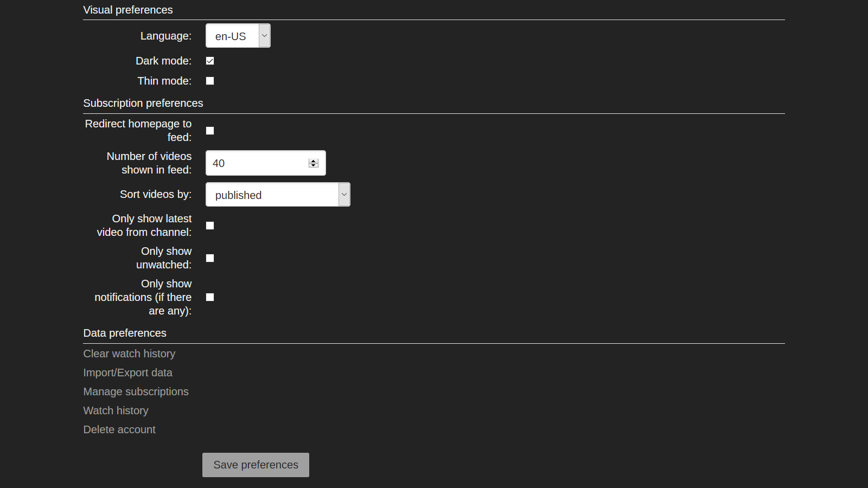The image size is (868, 488).
Task: Click Clear watch history link
Action: coord(129,354)
